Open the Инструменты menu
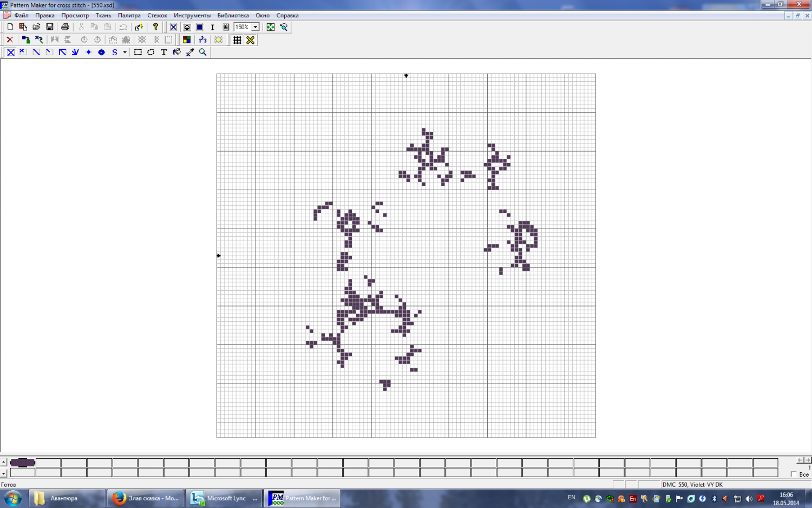 (x=192, y=16)
